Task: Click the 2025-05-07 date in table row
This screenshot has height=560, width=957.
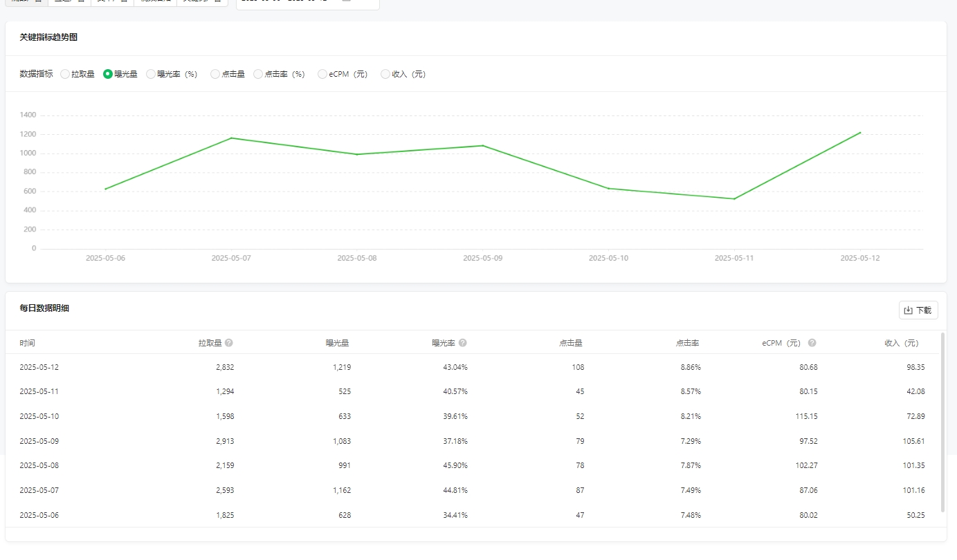Action: click(39, 490)
